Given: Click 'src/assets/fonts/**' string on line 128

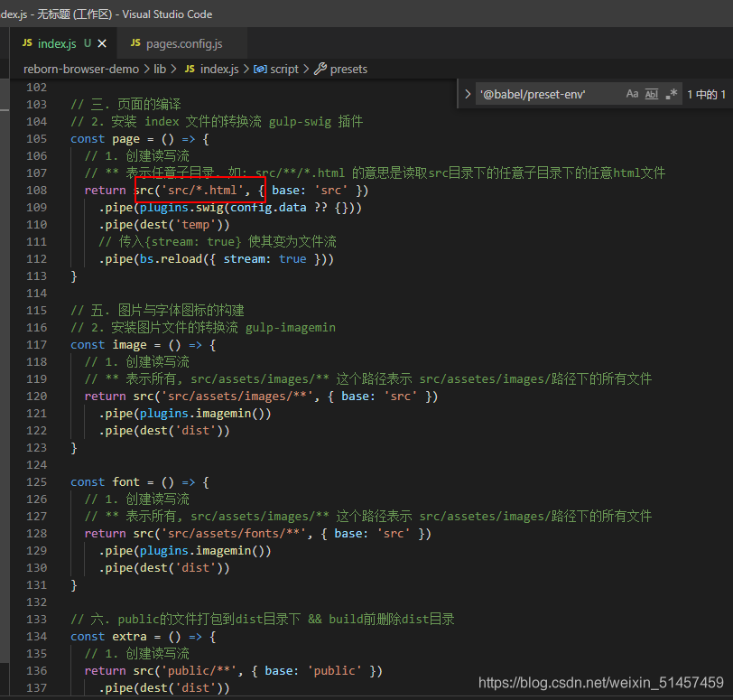Looking at the screenshot, I should [234, 534].
